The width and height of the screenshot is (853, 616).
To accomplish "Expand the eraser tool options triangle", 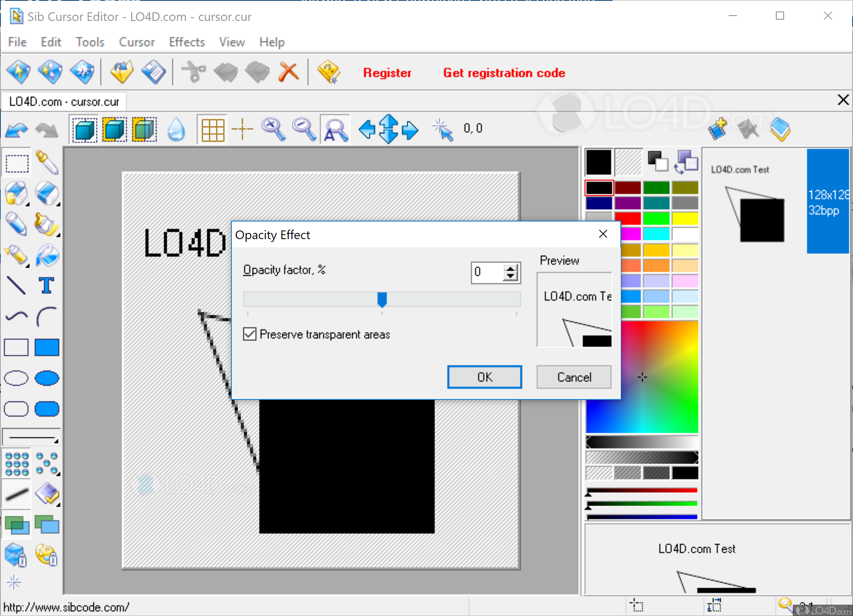I will [x=57, y=203].
